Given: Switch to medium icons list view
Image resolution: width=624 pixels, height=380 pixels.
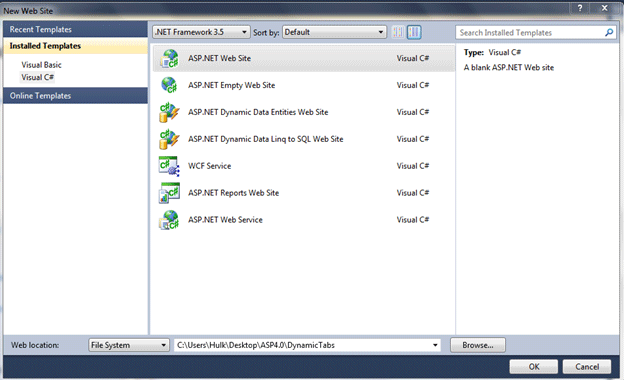Looking at the screenshot, I should pyautogui.click(x=414, y=32).
